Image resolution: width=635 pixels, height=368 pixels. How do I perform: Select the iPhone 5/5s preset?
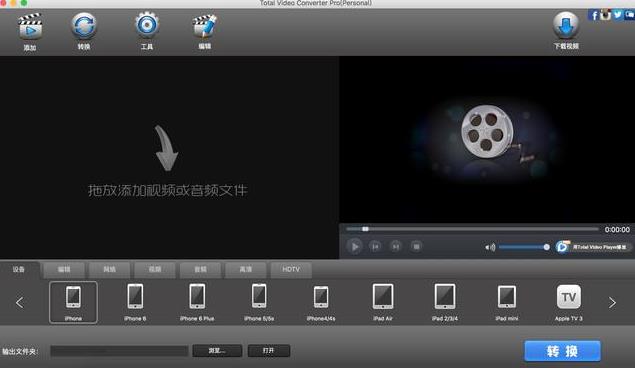click(259, 302)
